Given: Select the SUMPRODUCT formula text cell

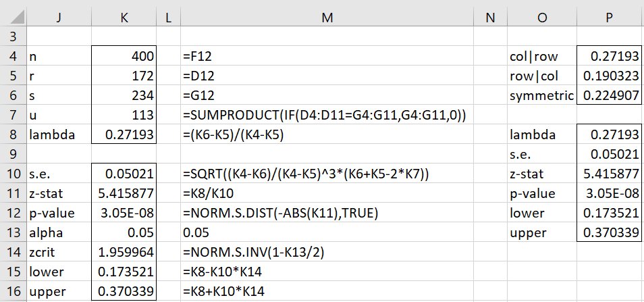Looking at the screenshot, I should (327, 116).
